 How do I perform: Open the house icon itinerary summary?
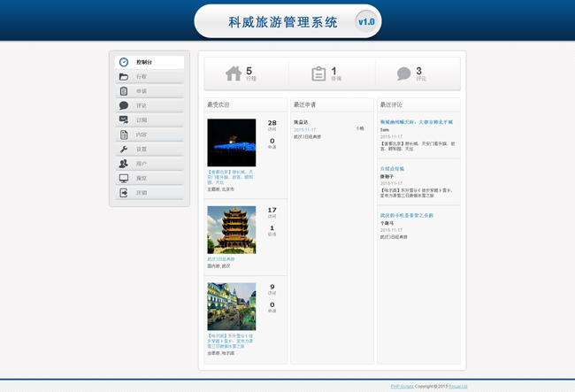click(234, 73)
